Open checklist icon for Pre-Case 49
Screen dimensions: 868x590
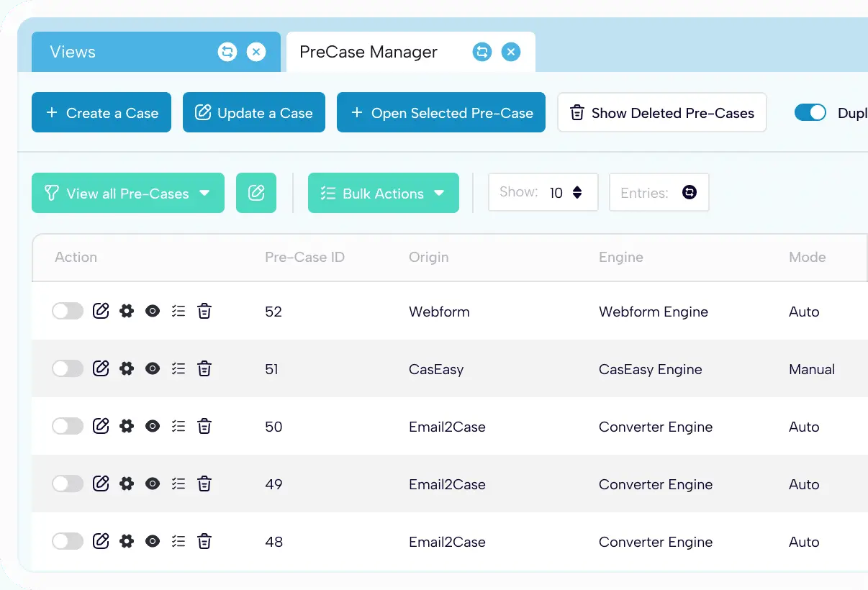(178, 484)
